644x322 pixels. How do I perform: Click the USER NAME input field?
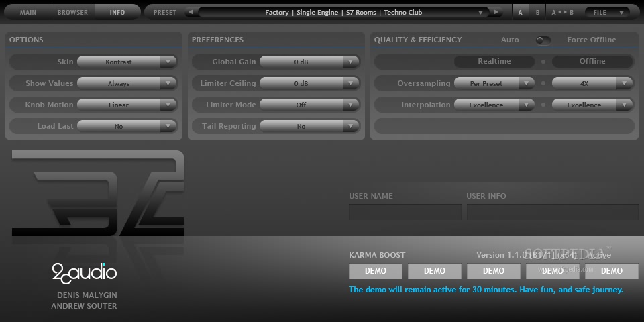pyautogui.click(x=405, y=212)
